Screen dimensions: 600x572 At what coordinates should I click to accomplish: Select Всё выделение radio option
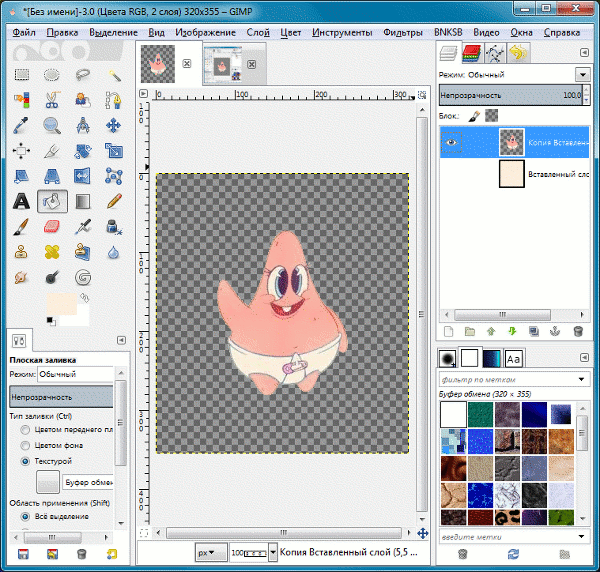[25, 517]
